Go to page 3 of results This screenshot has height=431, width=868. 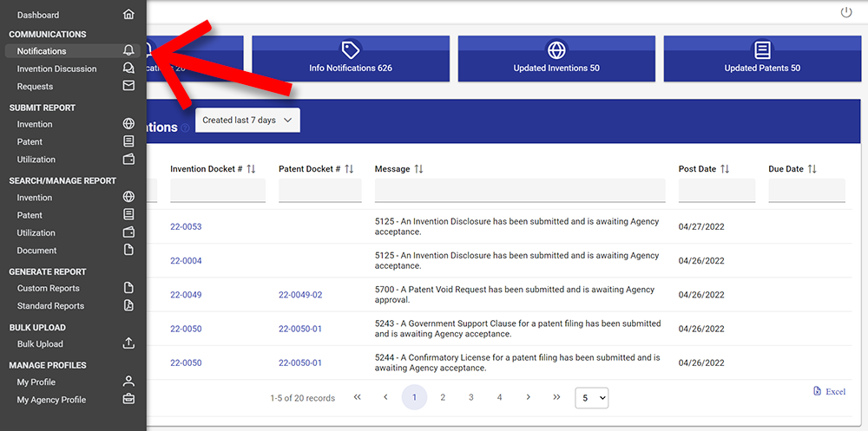point(470,397)
